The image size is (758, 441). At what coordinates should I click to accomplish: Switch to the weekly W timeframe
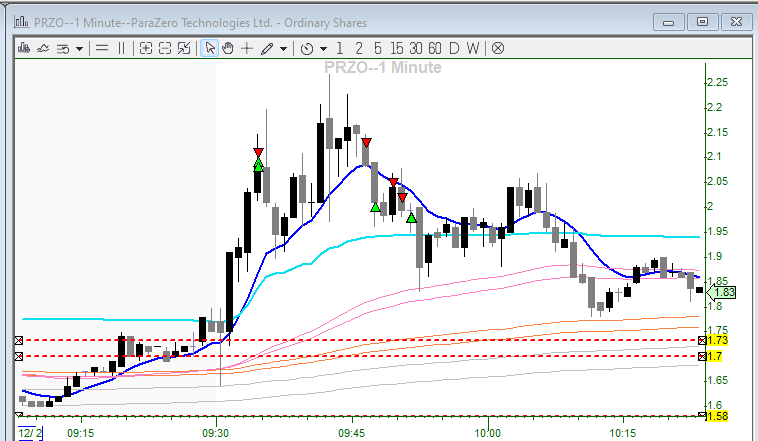(x=473, y=48)
